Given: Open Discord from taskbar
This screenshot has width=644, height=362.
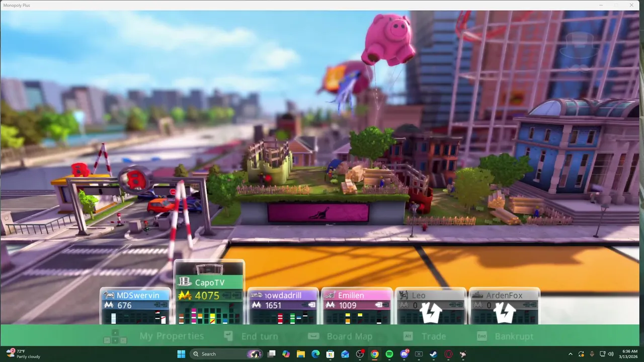Looking at the screenshot, I should point(404,354).
